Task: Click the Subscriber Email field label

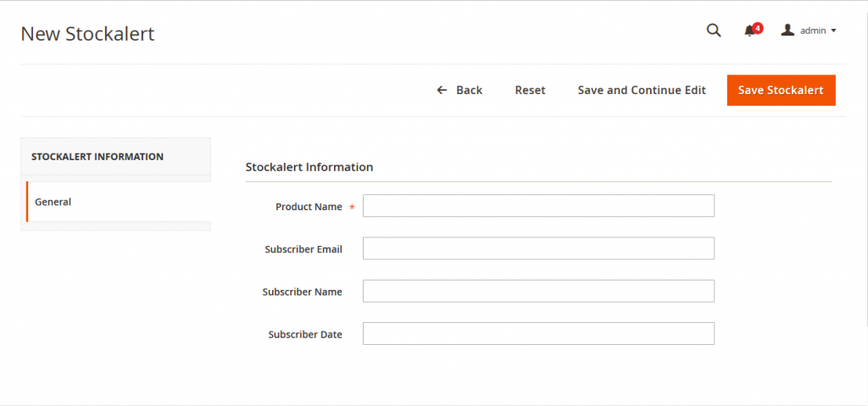Action: click(x=303, y=249)
